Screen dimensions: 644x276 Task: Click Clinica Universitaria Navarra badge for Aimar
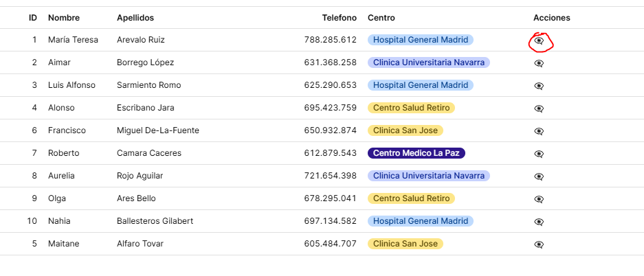click(x=428, y=62)
